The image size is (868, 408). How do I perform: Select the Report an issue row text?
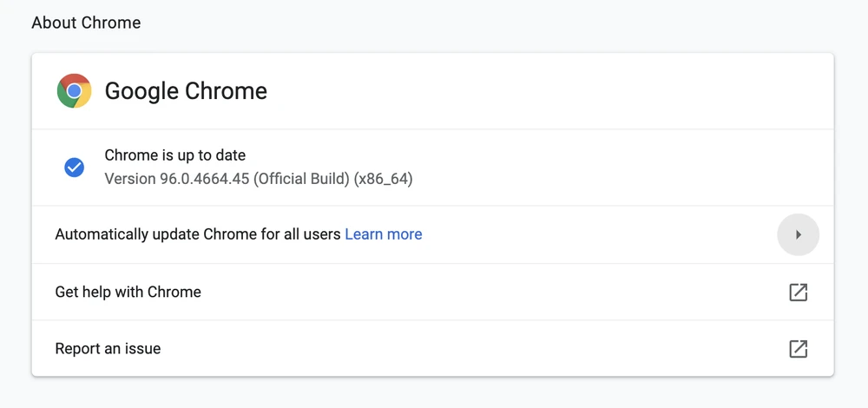[108, 349]
